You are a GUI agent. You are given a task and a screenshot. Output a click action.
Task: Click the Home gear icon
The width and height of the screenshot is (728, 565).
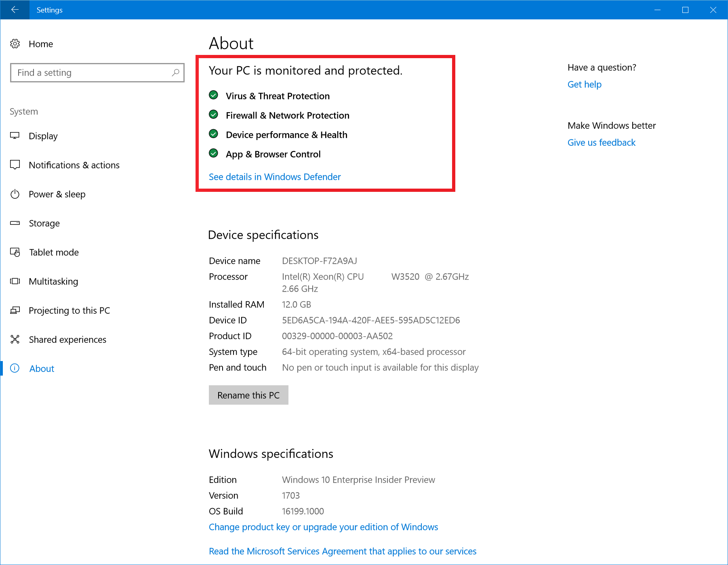[x=15, y=44]
